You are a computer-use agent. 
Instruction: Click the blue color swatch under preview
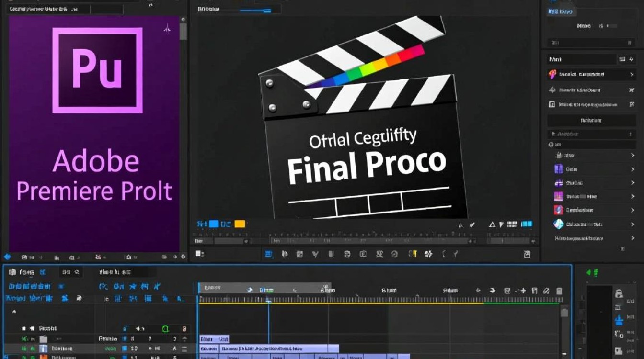(x=214, y=224)
